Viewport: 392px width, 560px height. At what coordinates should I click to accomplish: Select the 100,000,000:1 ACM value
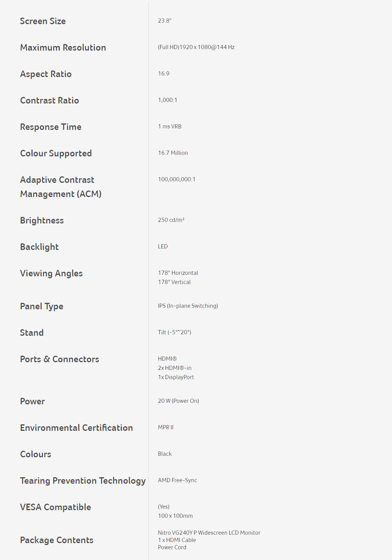point(177,179)
